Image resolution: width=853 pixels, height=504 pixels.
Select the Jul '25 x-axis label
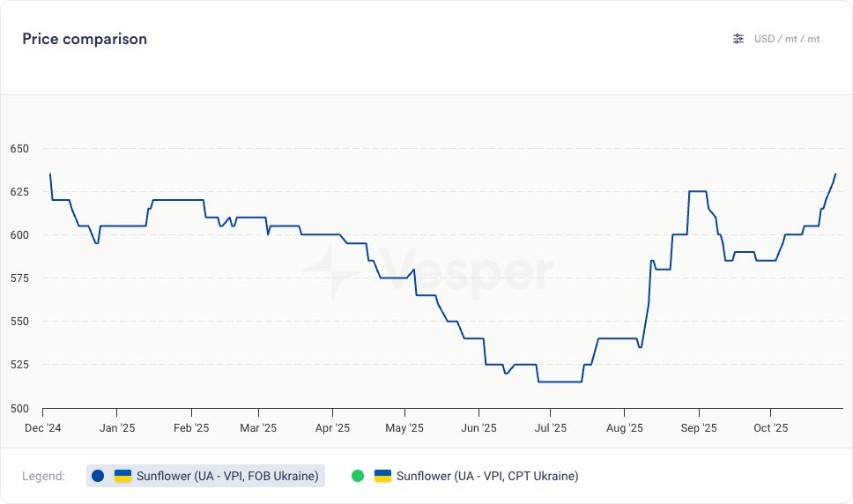pyautogui.click(x=551, y=428)
